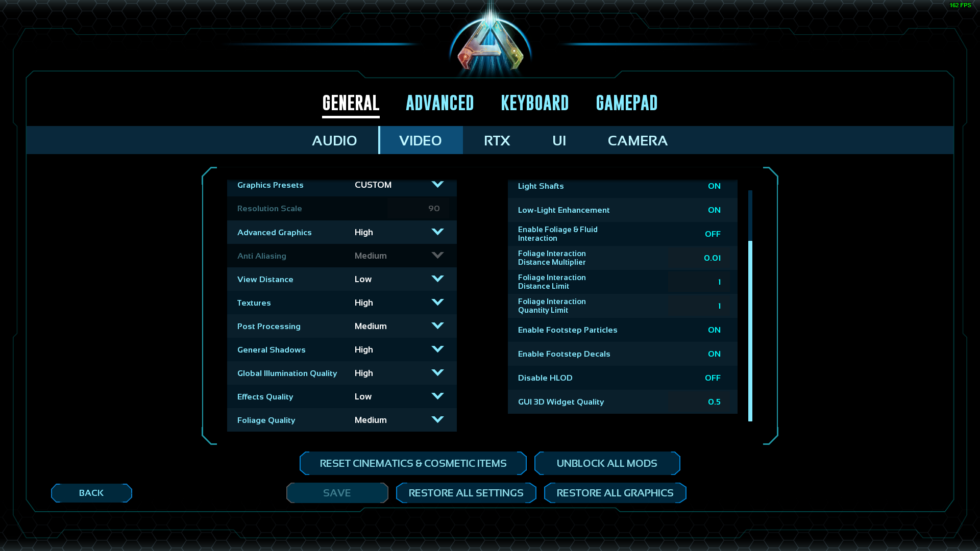
Task: Open the RTX sub-tab
Action: coord(497,141)
